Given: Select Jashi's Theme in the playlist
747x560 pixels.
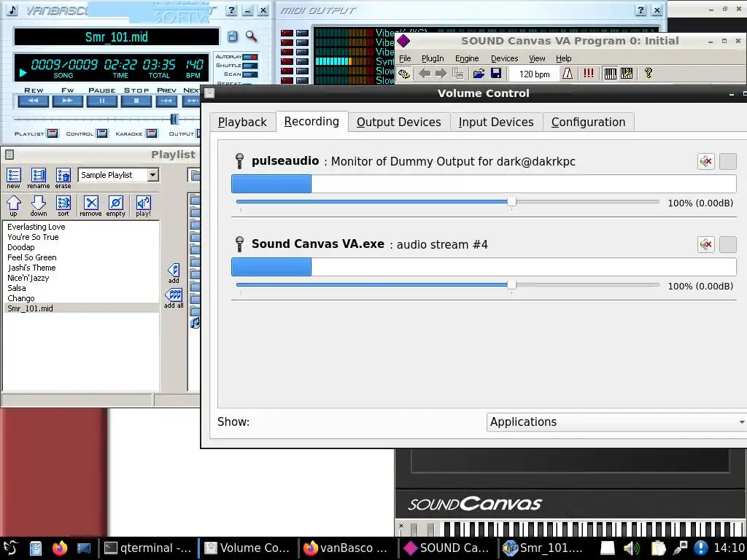Looking at the screenshot, I should click(x=31, y=268).
